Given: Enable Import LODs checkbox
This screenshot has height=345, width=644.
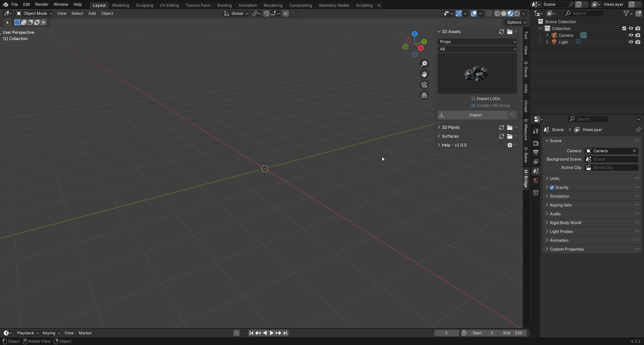Looking at the screenshot, I should [x=473, y=99].
